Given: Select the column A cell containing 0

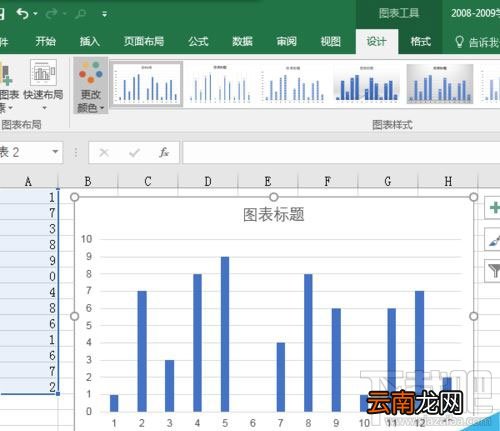Looking at the screenshot, I should click(29, 276).
